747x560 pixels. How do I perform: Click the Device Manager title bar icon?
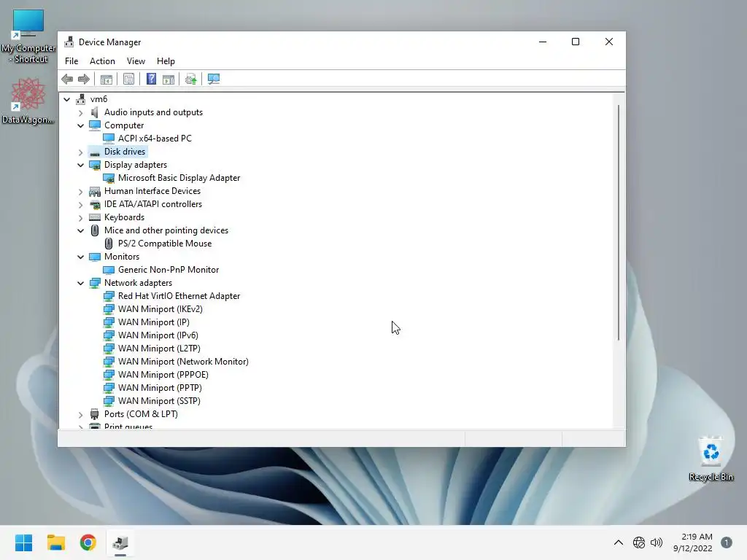(69, 42)
